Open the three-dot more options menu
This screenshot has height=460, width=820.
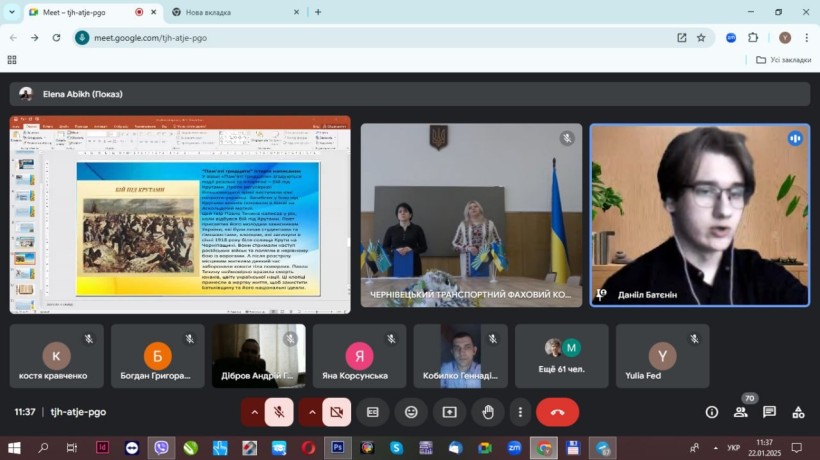520,412
